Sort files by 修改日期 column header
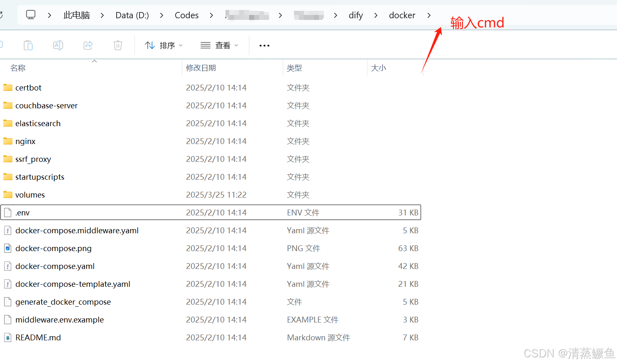This screenshot has width=617, height=364. [x=201, y=68]
